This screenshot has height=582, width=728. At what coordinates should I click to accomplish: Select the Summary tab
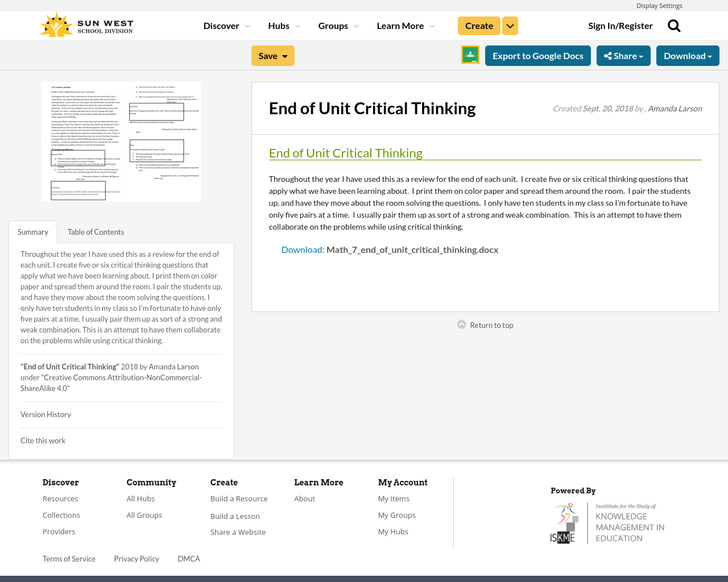click(x=32, y=231)
